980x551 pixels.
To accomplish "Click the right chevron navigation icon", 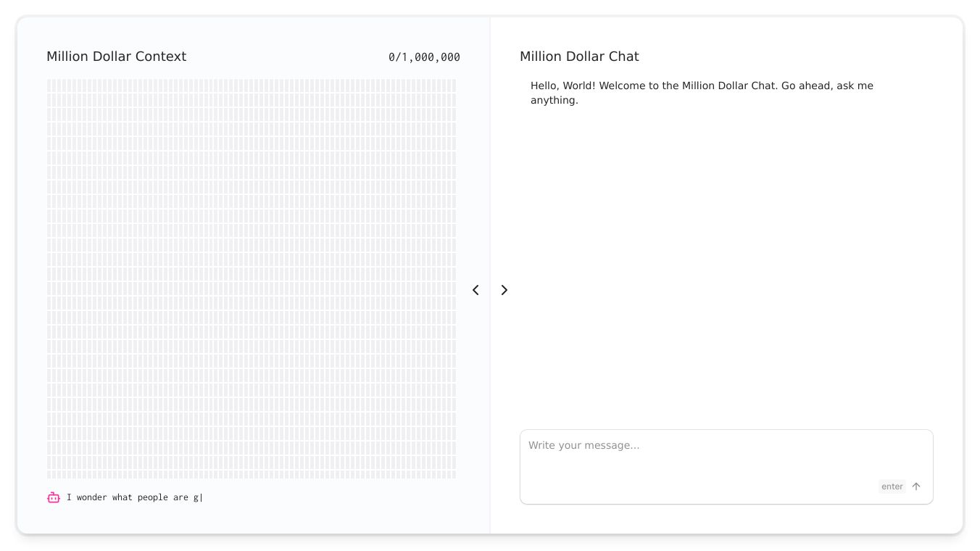I will pyautogui.click(x=504, y=290).
